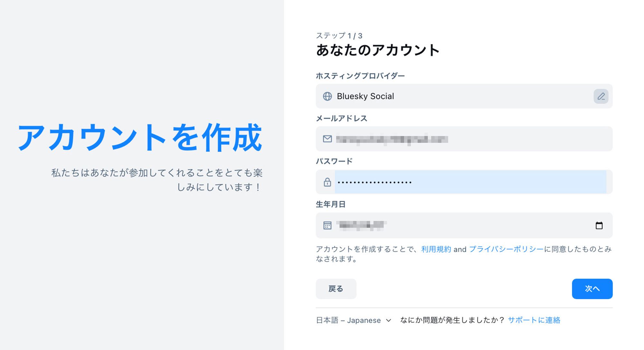Focus the メールアドレス email input field
The height and width of the screenshot is (350, 644).
click(x=464, y=139)
